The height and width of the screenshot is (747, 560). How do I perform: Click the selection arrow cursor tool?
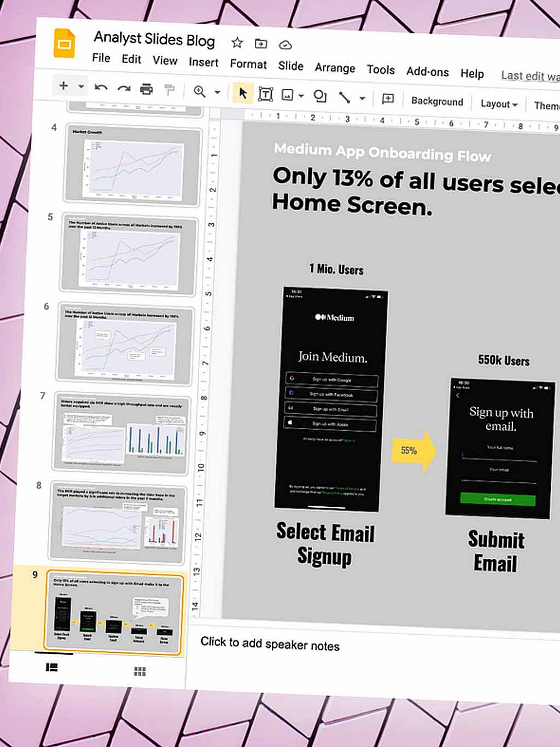click(242, 94)
